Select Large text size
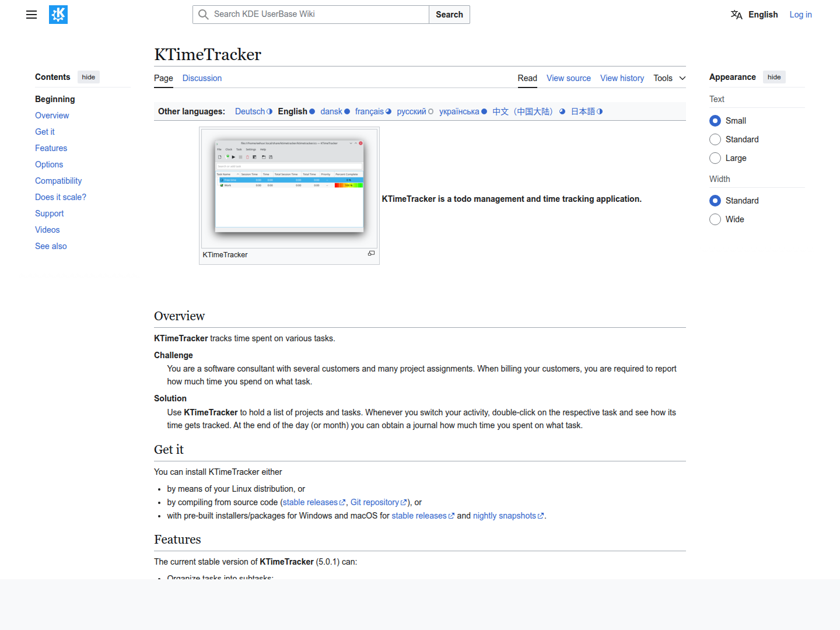Viewport: 840px width, 630px height. click(x=715, y=158)
